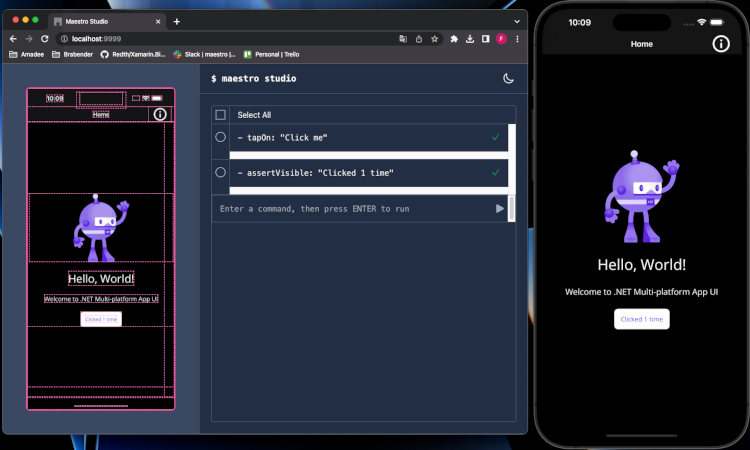This screenshot has width=750, height=450.
Task: Open the Amadee bookmarks folder
Action: click(26, 54)
